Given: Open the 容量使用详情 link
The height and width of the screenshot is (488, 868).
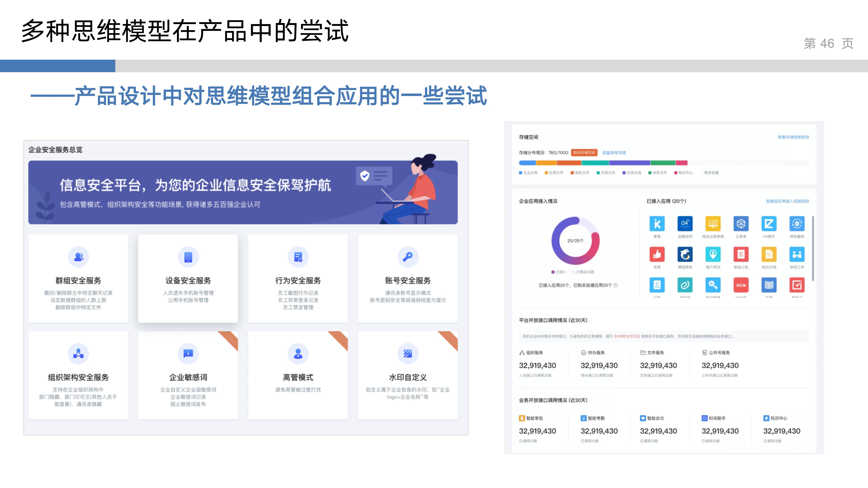Looking at the screenshot, I should [614, 153].
